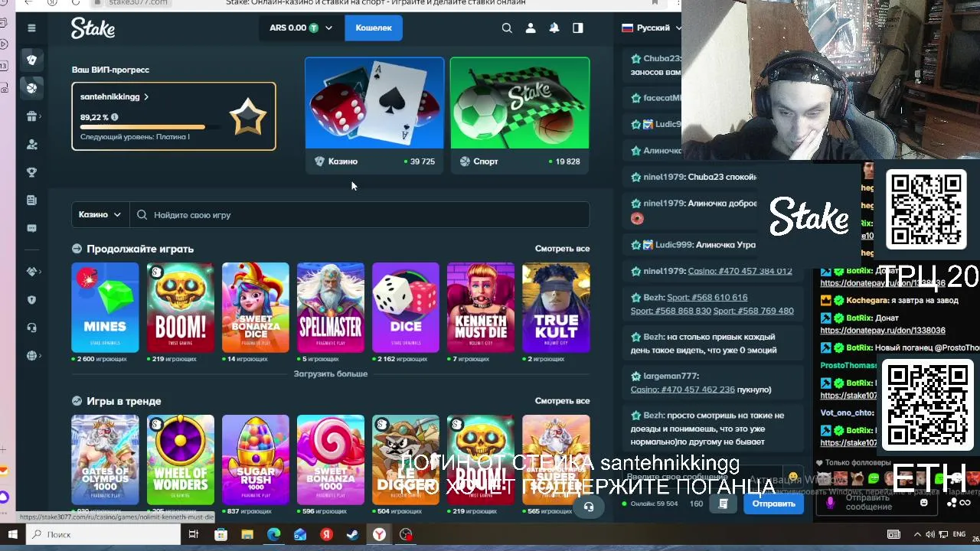Image resolution: width=980 pixels, height=551 pixels.
Task: Open Wheel of Wonders thumbnail
Action: tap(180, 460)
